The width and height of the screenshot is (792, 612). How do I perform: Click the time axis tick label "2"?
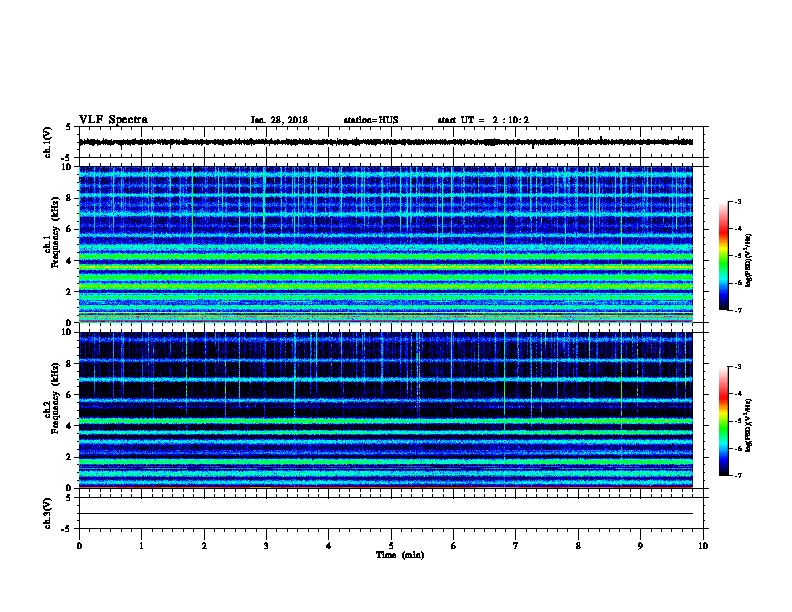pyautogui.click(x=204, y=546)
